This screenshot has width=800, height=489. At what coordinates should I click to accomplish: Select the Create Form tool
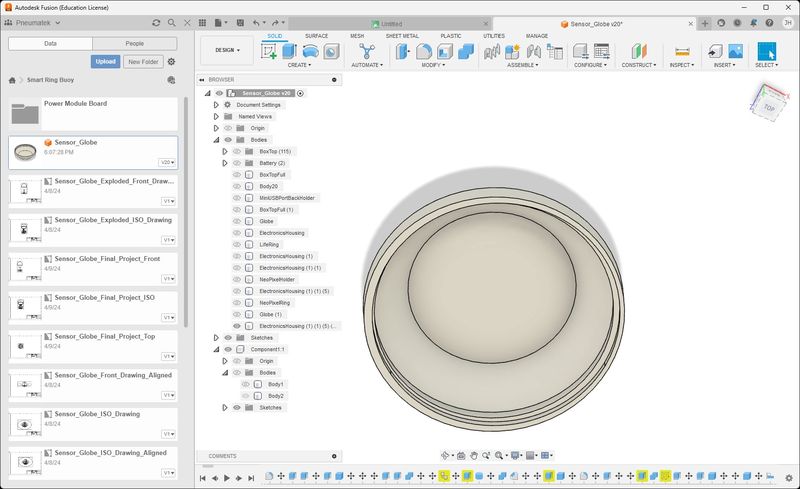(x=310, y=52)
